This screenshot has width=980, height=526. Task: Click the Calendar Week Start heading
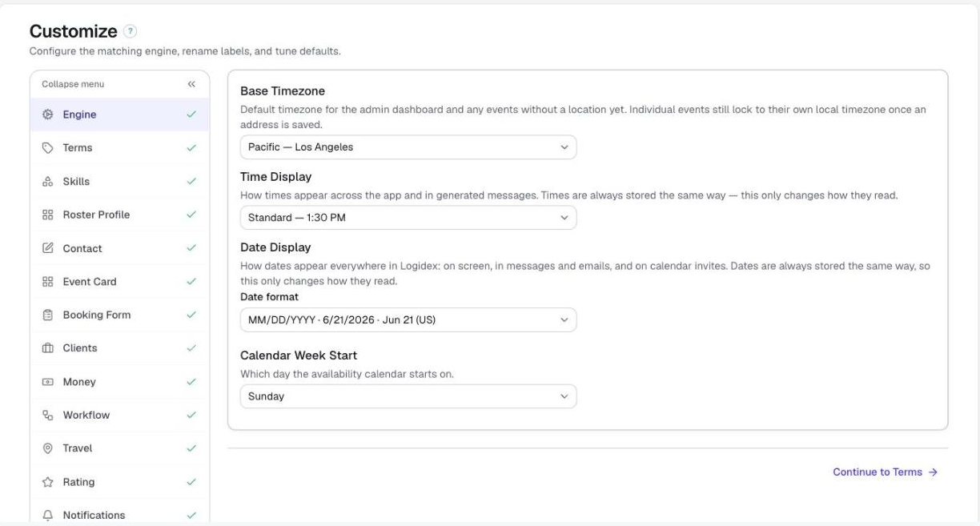299,355
